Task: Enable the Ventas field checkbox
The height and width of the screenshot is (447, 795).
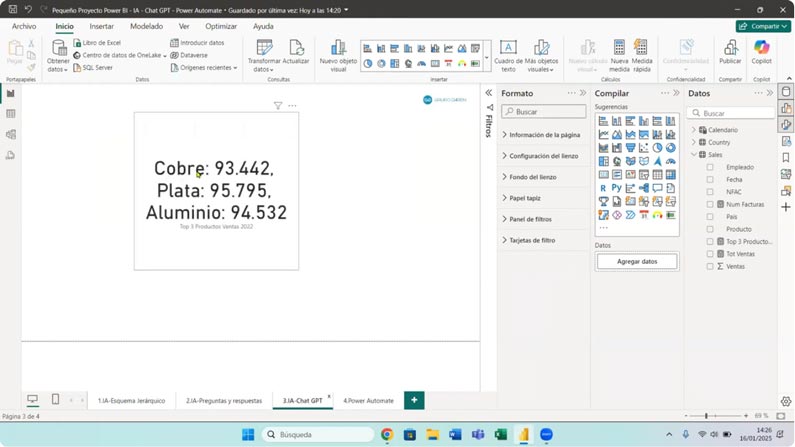Action: pyautogui.click(x=710, y=266)
